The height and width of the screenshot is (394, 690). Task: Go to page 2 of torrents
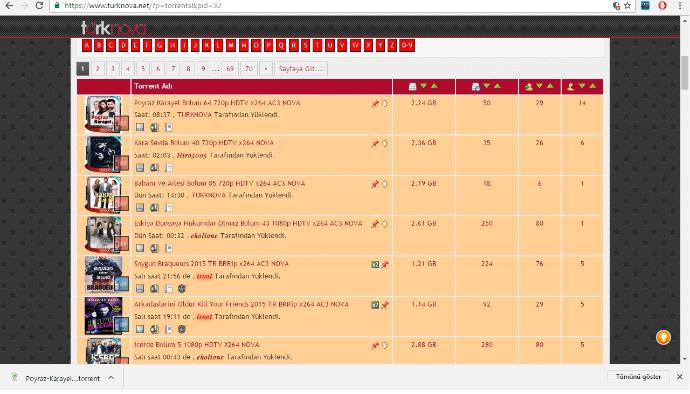tap(98, 69)
